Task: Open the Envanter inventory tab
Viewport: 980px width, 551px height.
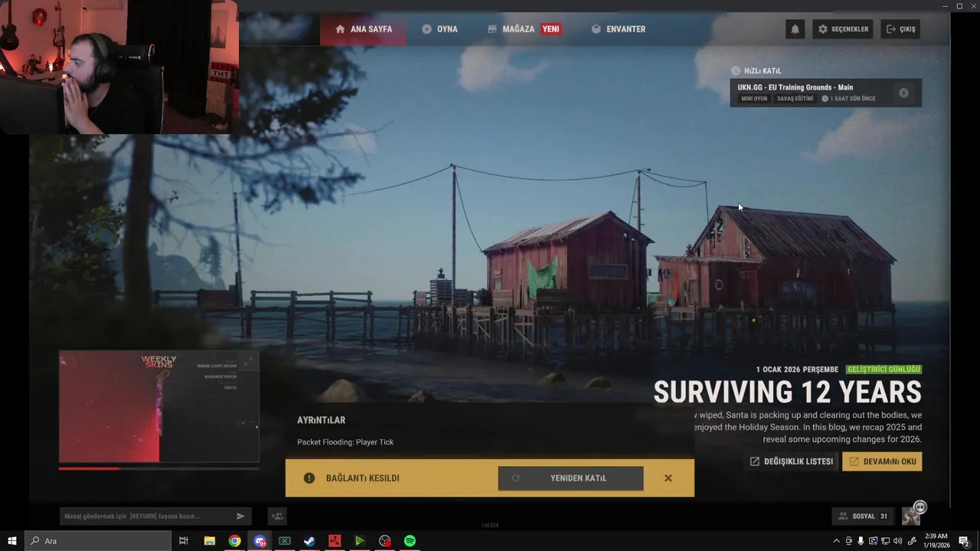Action: (619, 29)
